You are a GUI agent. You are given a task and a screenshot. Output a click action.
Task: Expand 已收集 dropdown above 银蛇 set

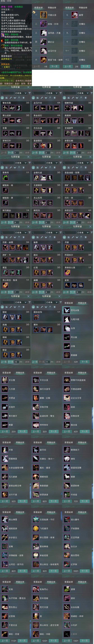[x=21, y=302]
